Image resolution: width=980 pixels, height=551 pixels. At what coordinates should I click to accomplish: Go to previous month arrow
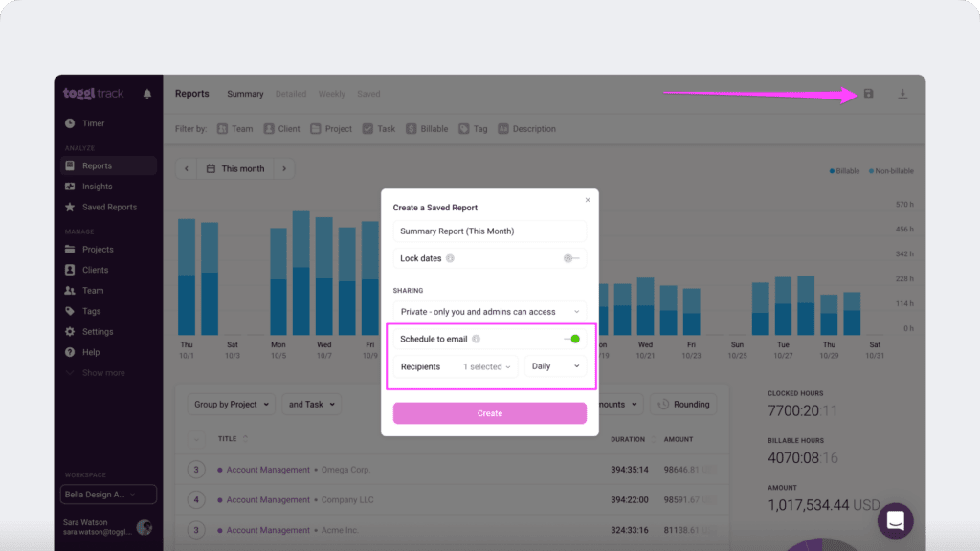click(x=187, y=168)
